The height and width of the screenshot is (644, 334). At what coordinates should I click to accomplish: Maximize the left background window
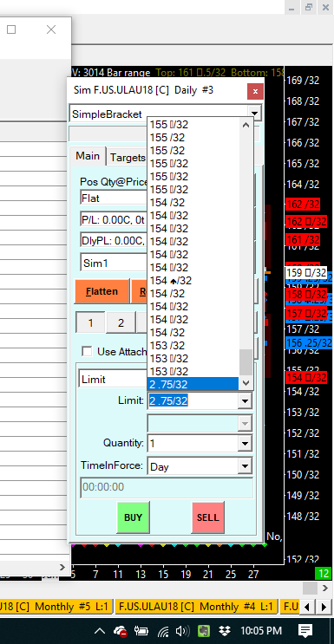pos(11,29)
